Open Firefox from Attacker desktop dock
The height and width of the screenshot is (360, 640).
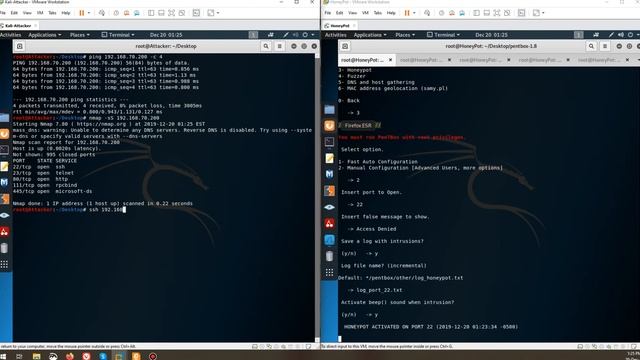pyautogui.click(x=4, y=134)
